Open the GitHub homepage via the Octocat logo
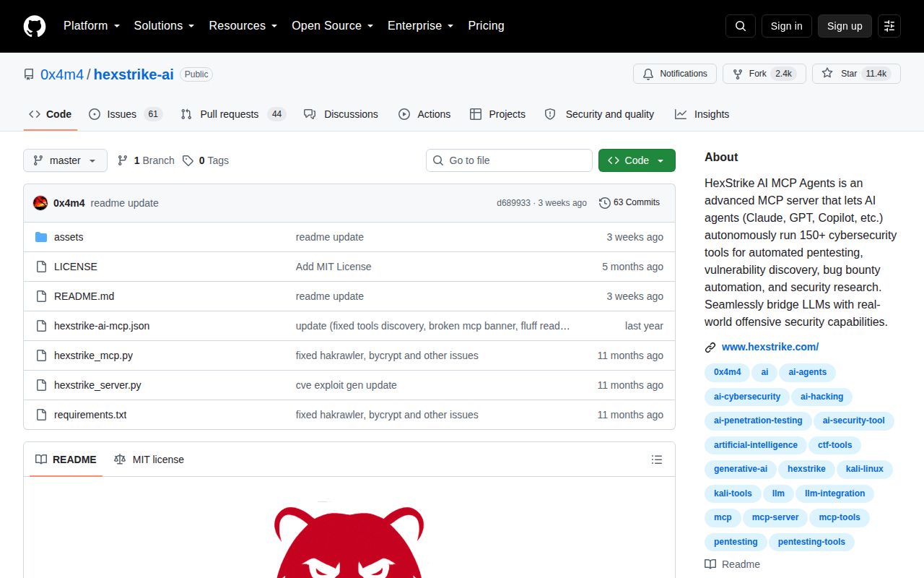The width and height of the screenshot is (924, 578). click(x=35, y=26)
